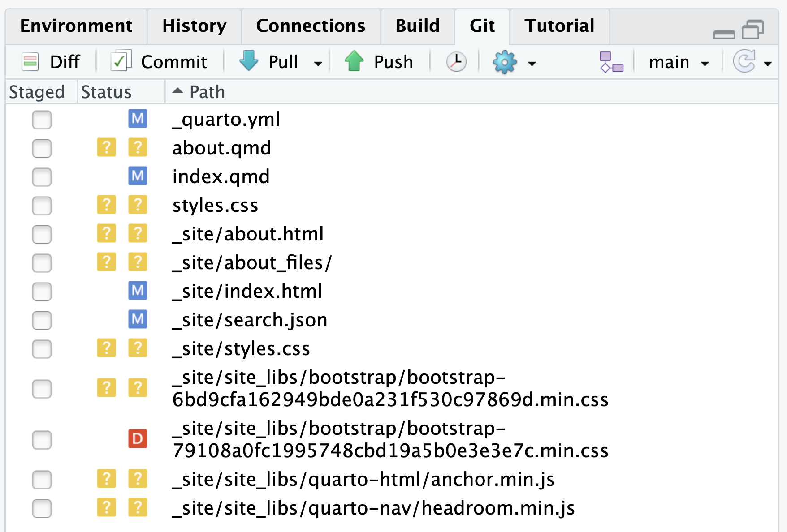Open the Diff viewer icon
Viewport: 787px width, 532px height.
coord(30,62)
